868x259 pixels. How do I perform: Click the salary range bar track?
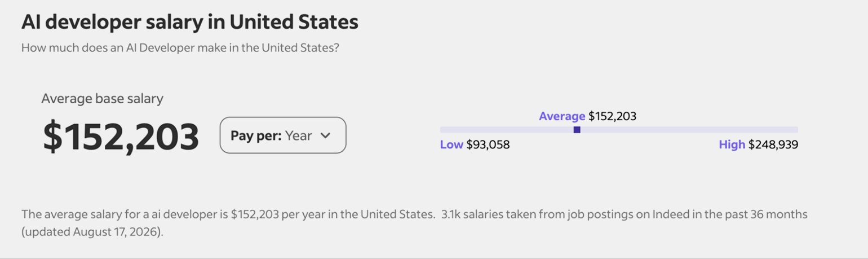click(x=619, y=130)
